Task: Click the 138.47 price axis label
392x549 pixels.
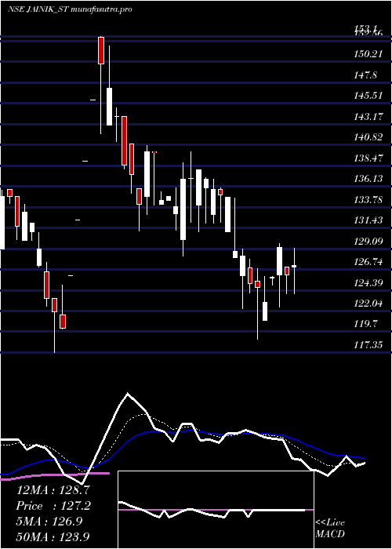Action: 368,158
